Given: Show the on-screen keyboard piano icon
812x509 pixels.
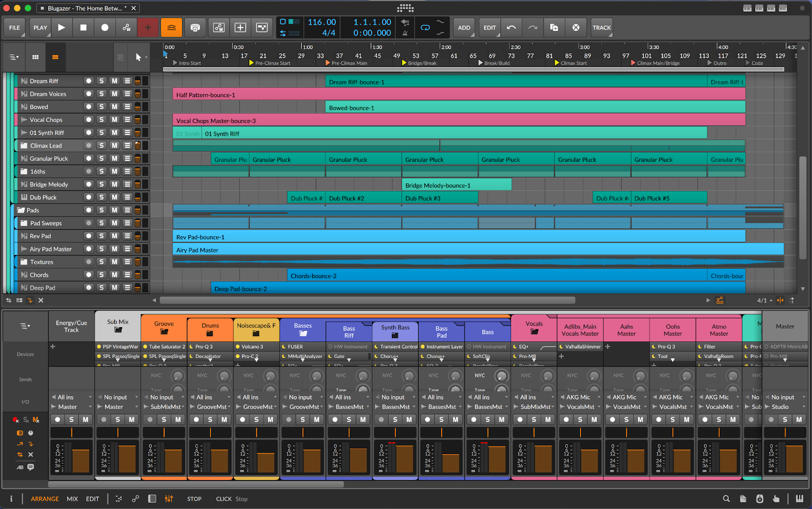Looking at the screenshot, I should [799, 499].
